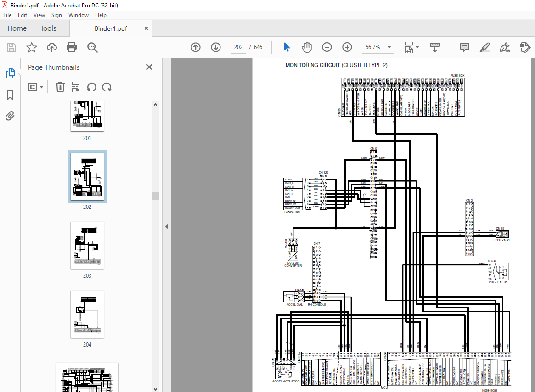The image size is (535, 392).
Task: Click thumbnail panel scroll up arrow
Action: pyautogui.click(x=155, y=105)
